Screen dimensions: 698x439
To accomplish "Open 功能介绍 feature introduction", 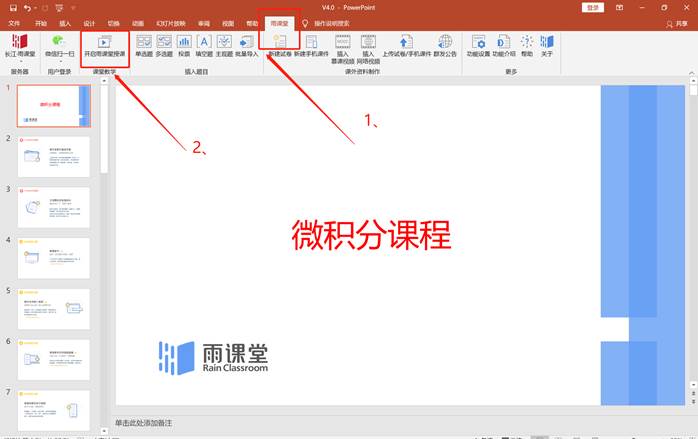I will coord(504,46).
